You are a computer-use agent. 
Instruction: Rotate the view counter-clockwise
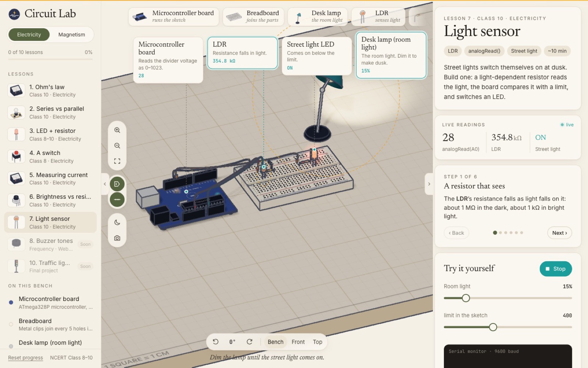216,342
